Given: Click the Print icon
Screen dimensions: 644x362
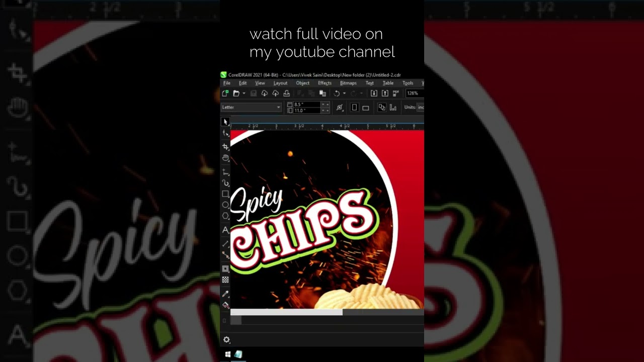Looking at the screenshot, I should pos(286,94).
